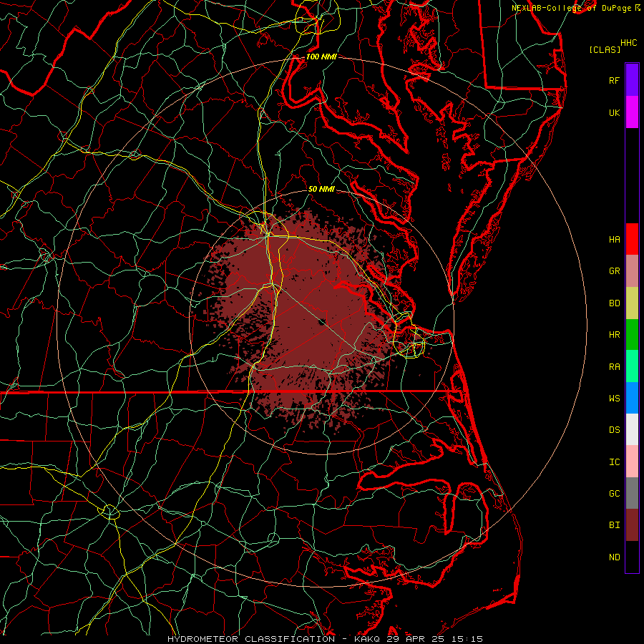Click the RF legend label

tap(614, 80)
